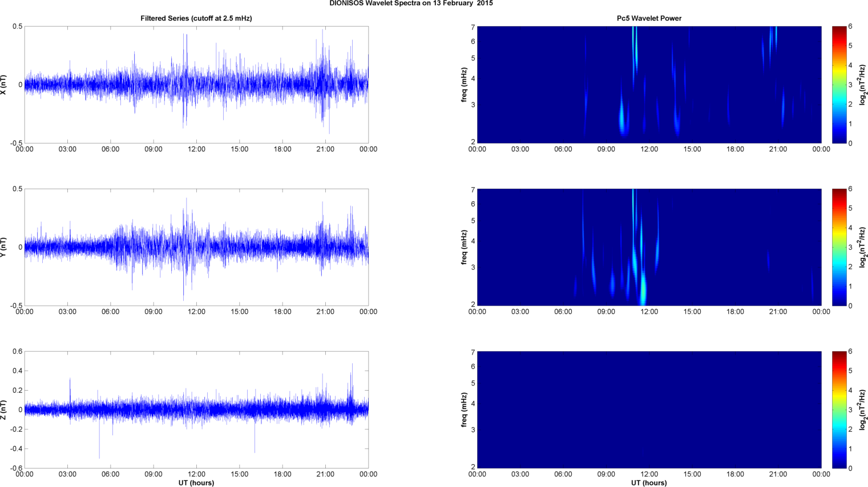Click the log2(nT²/Hz) label of Y colorbar
The image size is (868, 487).
[863, 247]
